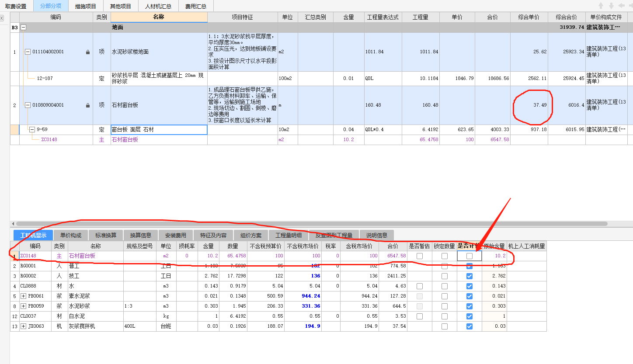Expand the PB0061 素水泥浆 row
Screen dimensions: 633x364
tap(23, 296)
